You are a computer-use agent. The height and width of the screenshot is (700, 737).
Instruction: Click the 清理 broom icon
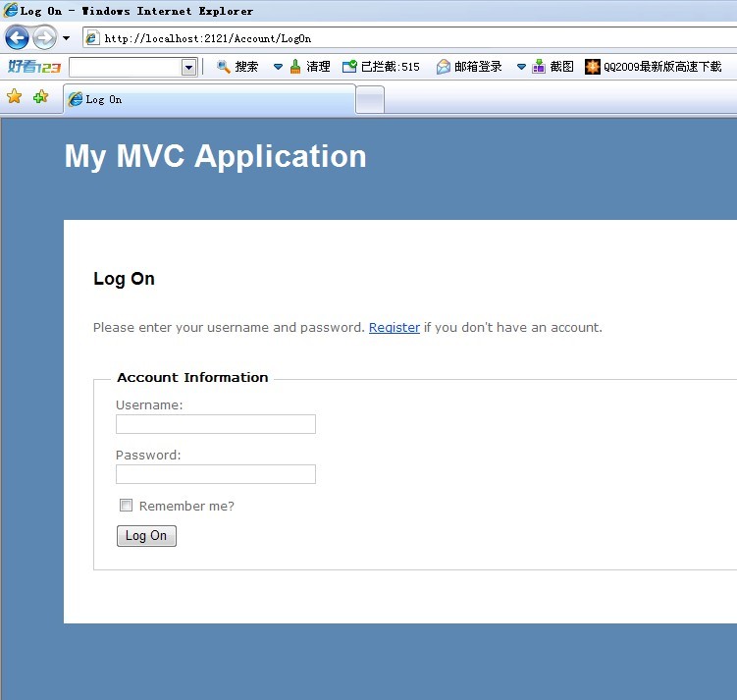point(295,67)
